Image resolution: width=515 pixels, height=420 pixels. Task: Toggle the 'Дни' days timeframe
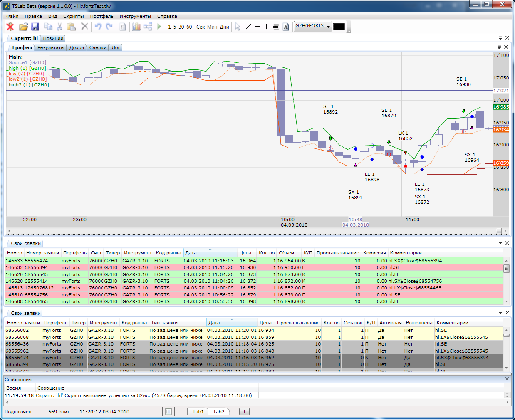224,27
